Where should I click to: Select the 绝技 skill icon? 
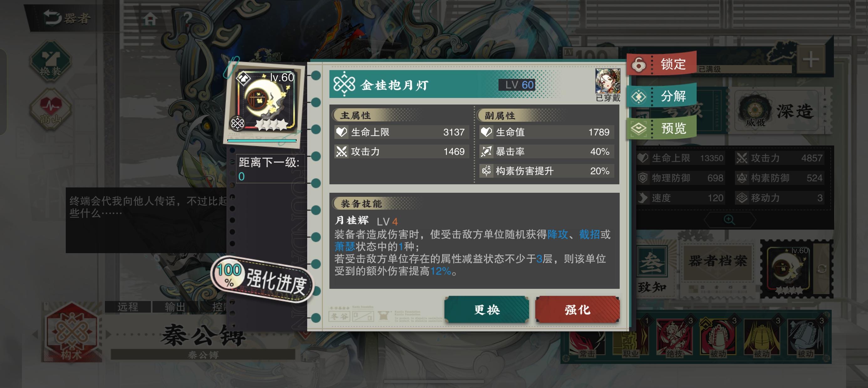(x=674, y=337)
